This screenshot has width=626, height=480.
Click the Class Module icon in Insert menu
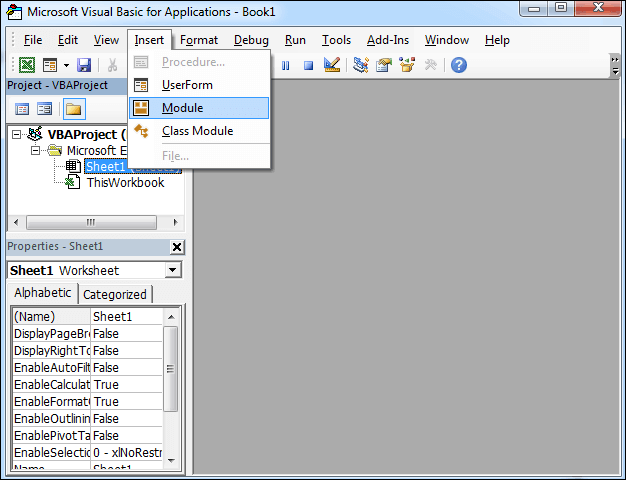(141, 131)
